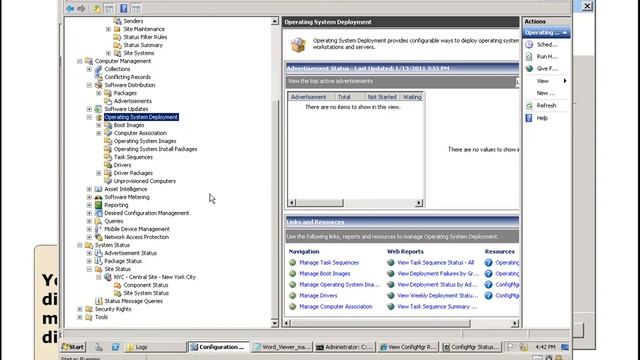The height and width of the screenshot is (360, 640).
Task: Click the Forward arrow toolbar icon
Action: point(81,9)
